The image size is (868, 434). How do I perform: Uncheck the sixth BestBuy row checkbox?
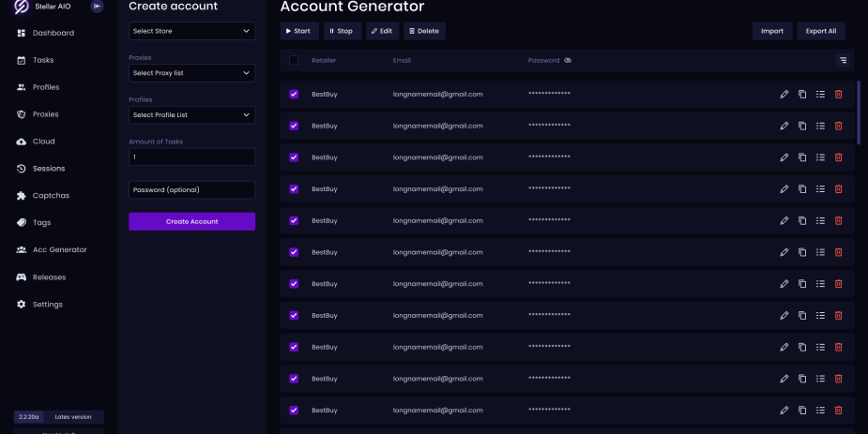pyautogui.click(x=294, y=252)
